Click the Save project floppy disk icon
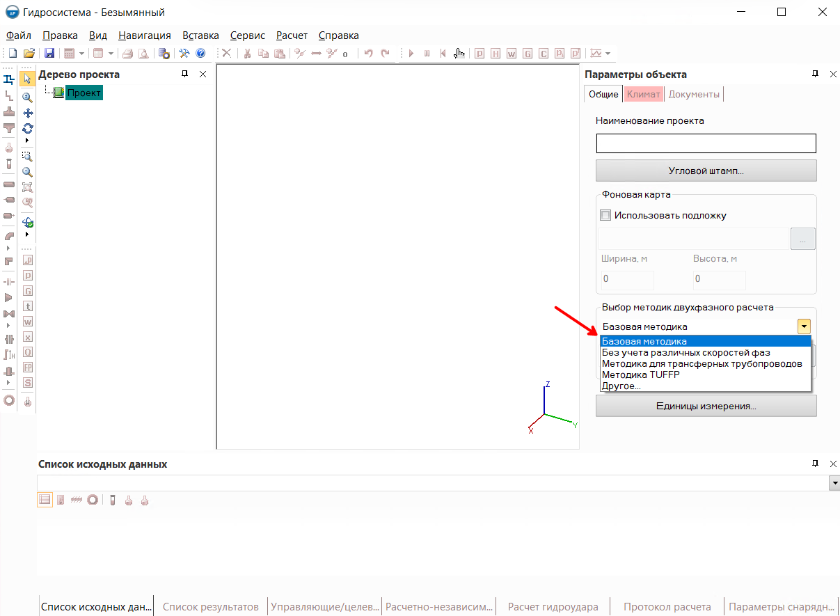The width and height of the screenshot is (840, 616). click(49, 53)
